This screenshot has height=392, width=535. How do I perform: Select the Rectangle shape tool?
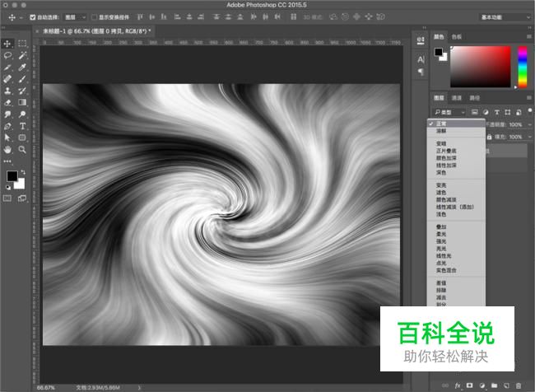tap(22, 138)
